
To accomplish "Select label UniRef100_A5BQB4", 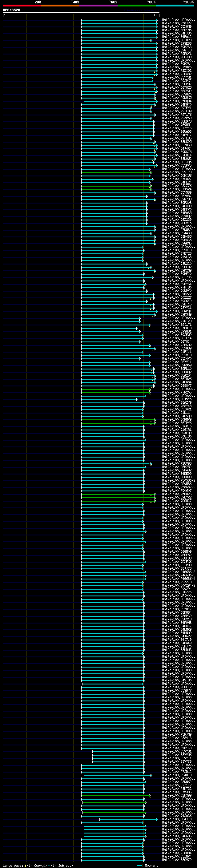I will click(177, 101).
